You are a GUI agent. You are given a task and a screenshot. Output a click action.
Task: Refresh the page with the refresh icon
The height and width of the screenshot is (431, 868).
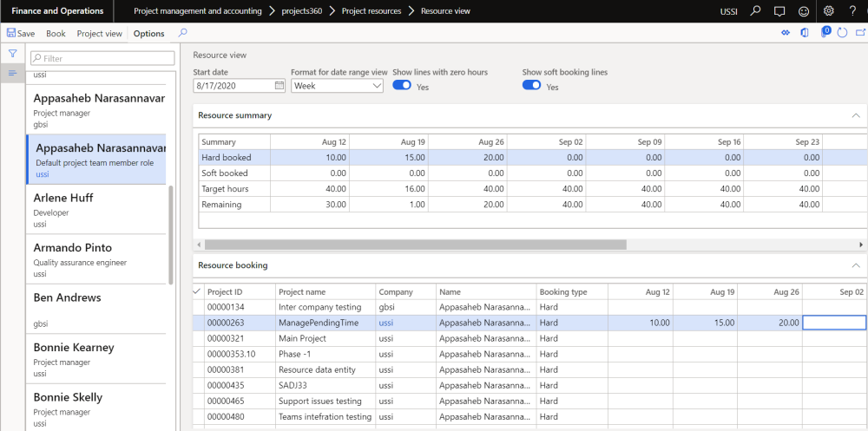(841, 33)
